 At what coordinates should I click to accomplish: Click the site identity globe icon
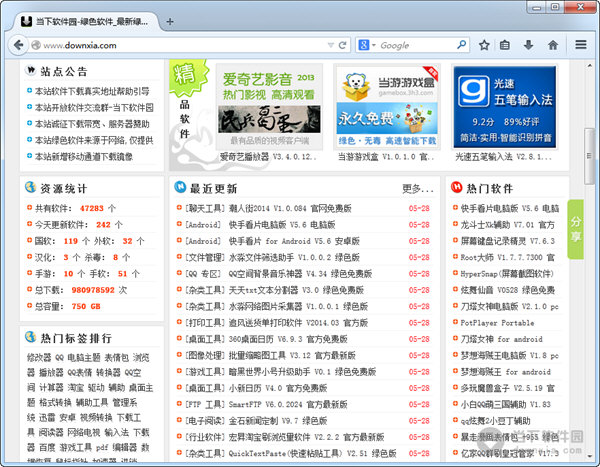pos(36,45)
